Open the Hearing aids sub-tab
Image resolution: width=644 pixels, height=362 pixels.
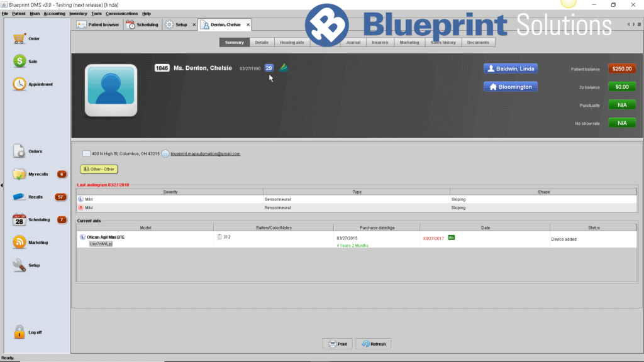[292, 42]
